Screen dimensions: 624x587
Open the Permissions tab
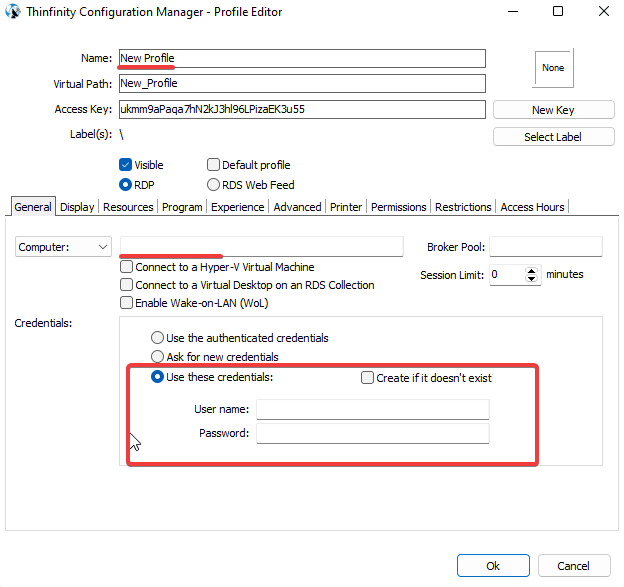coord(398,207)
